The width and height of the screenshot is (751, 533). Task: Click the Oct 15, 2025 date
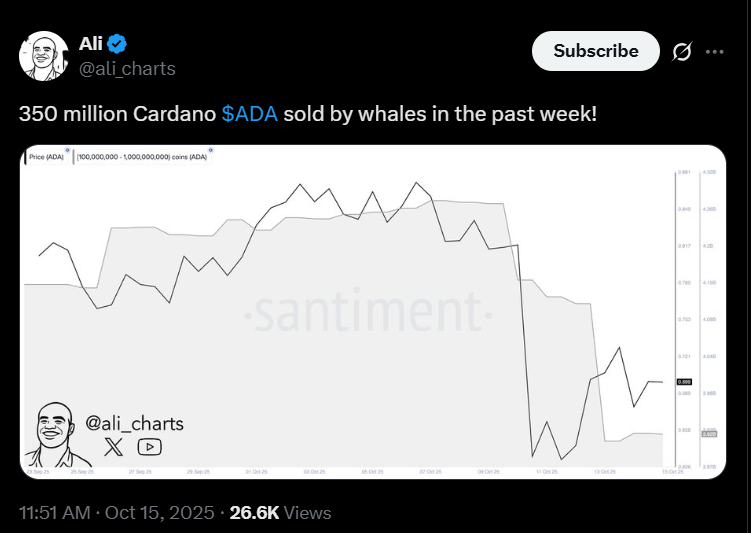pos(159,512)
